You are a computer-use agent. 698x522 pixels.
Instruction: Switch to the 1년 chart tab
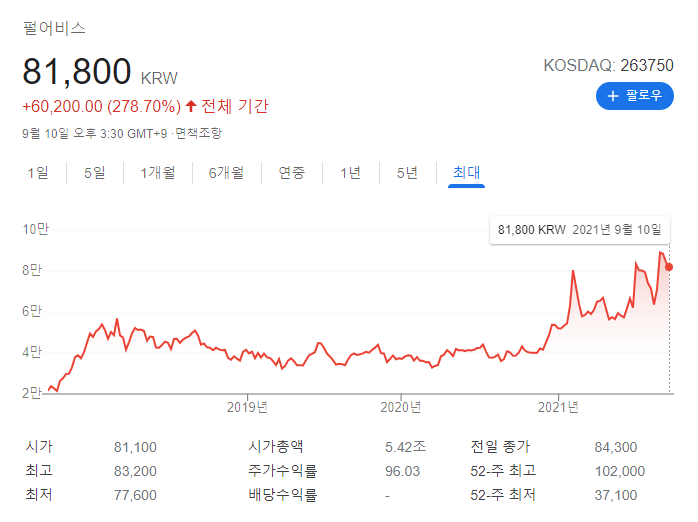350,173
